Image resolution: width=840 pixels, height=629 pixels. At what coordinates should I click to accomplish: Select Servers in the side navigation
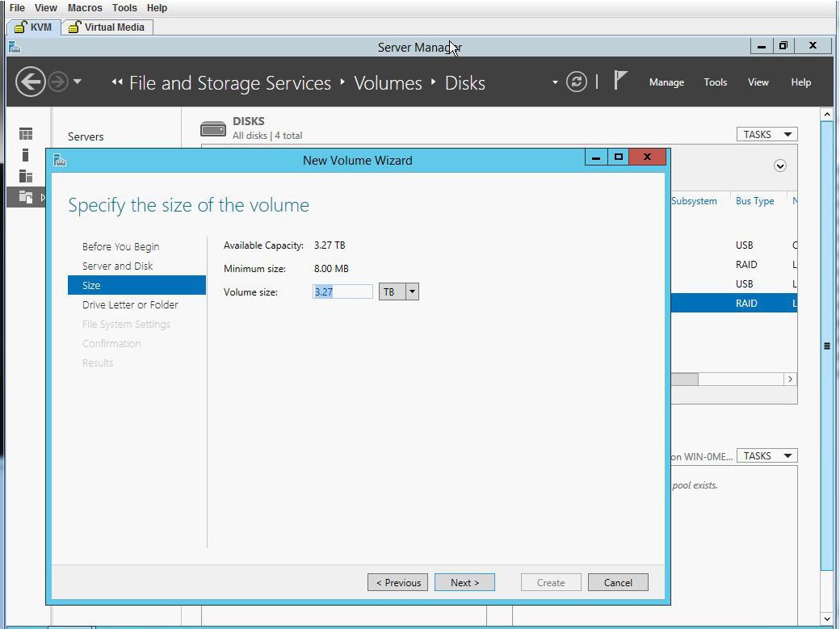click(86, 136)
